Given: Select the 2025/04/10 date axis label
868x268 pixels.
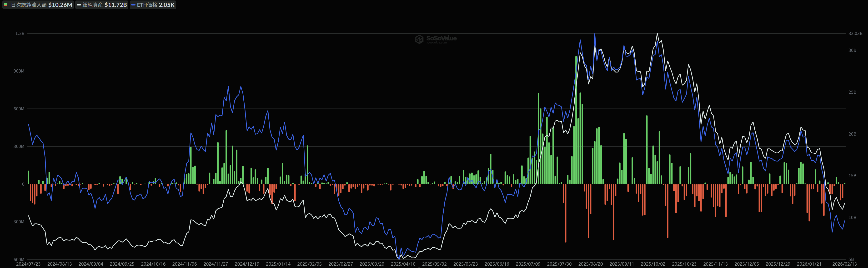Looking at the screenshot, I should pyautogui.click(x=403, y=264).
